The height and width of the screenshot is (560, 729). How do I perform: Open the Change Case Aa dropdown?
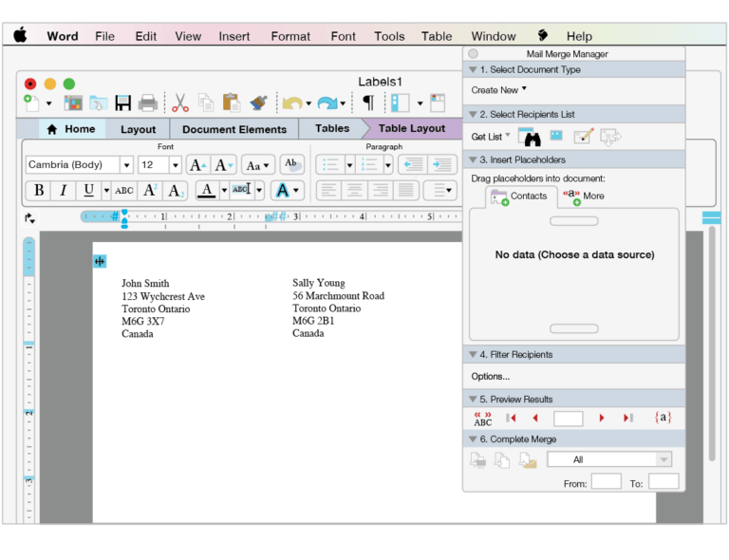[x=257, y=165]
